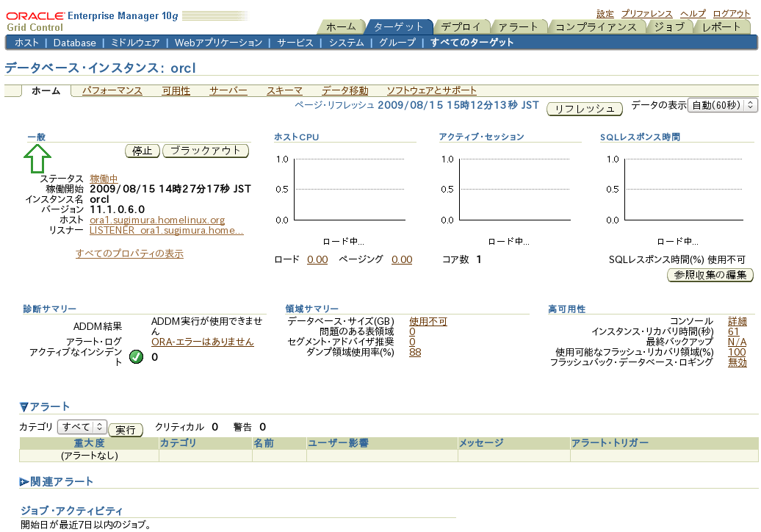The width and height of the screenshot is (761, 532).
Task: Click the 使用不可 database size link
Action: pos(428,321)
